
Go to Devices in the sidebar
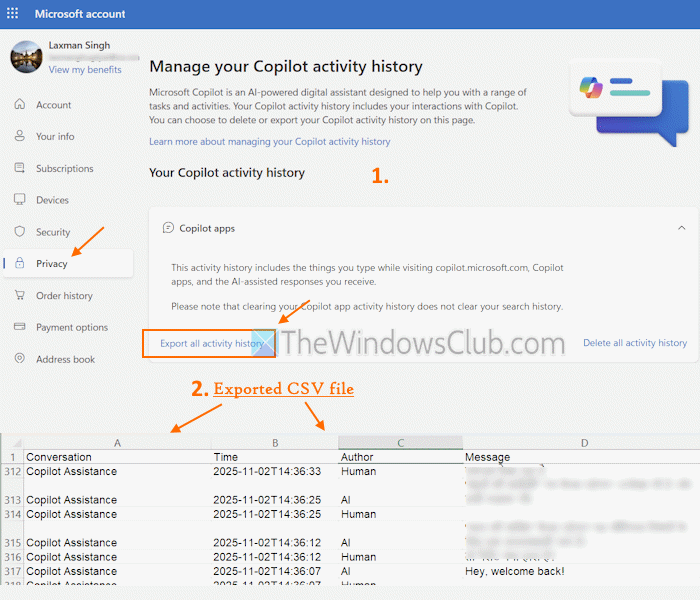pos(52,200)
